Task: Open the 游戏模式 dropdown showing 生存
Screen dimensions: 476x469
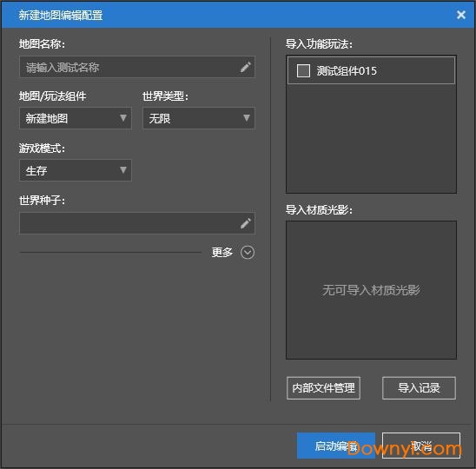Action: point(76,170)
